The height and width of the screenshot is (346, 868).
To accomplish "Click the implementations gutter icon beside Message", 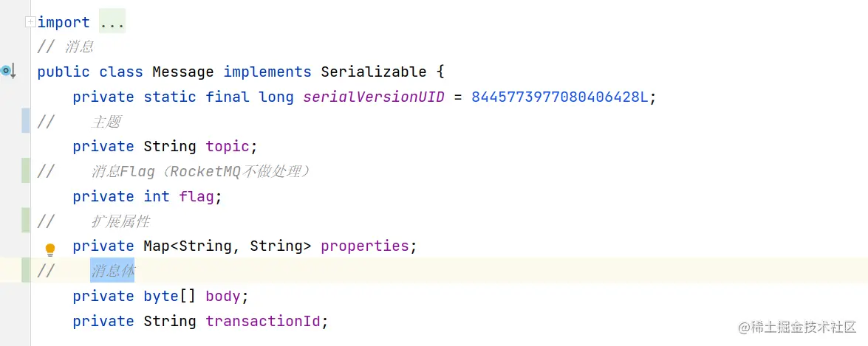I will pyautogui.click(x=8, y=72).
